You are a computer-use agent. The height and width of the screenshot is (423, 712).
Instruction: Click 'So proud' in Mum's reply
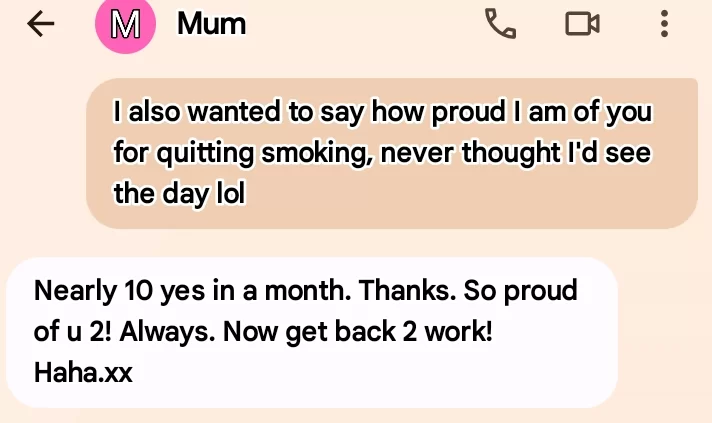[520, 291]
